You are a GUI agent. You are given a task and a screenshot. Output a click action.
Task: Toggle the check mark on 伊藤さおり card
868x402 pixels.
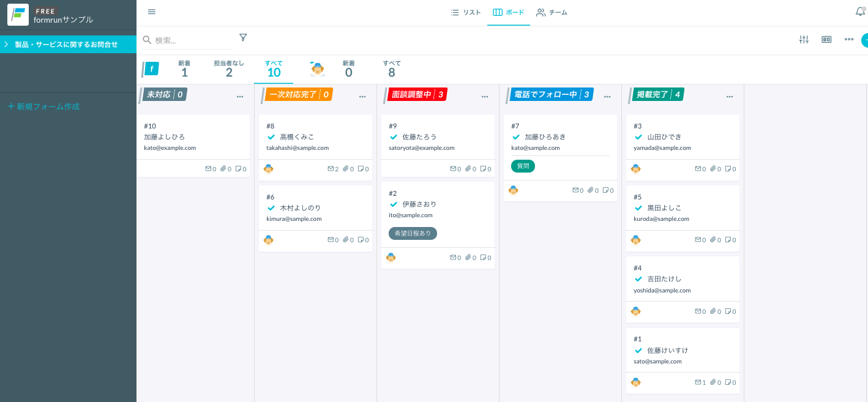(394, 204)
